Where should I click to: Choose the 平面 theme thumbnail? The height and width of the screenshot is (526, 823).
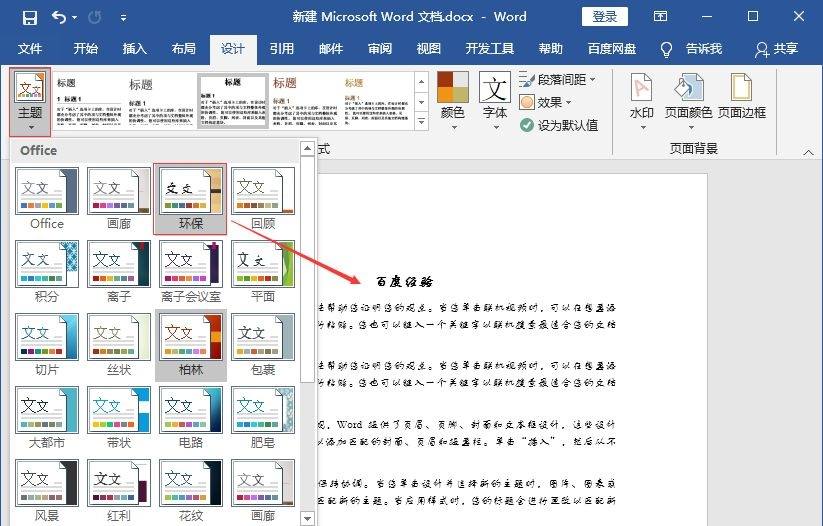tap(262, 271)
